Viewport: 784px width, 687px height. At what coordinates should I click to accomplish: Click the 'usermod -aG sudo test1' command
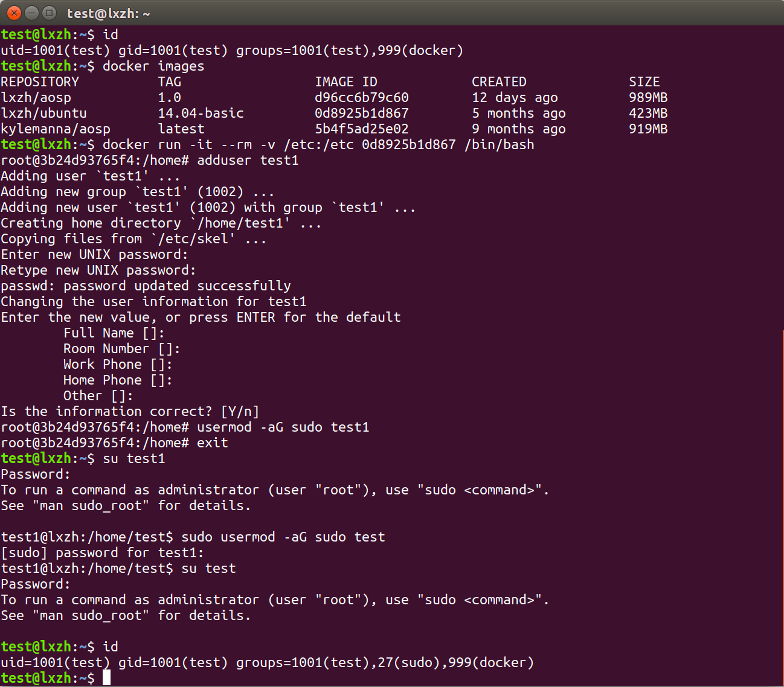[x=283, y=427]
